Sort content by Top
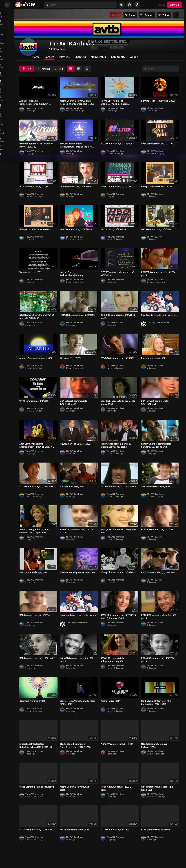Viewport: 186px width, 868px height. (x=59, y=69)
